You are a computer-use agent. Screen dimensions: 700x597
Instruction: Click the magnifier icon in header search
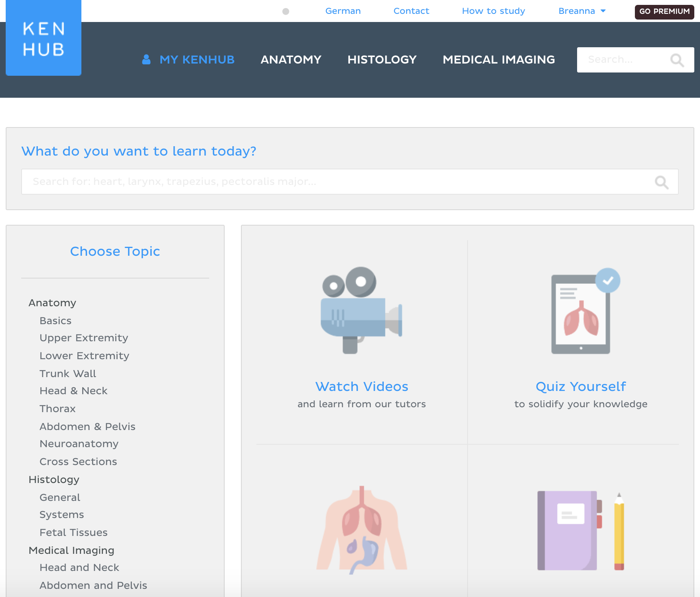coord(677,60)
